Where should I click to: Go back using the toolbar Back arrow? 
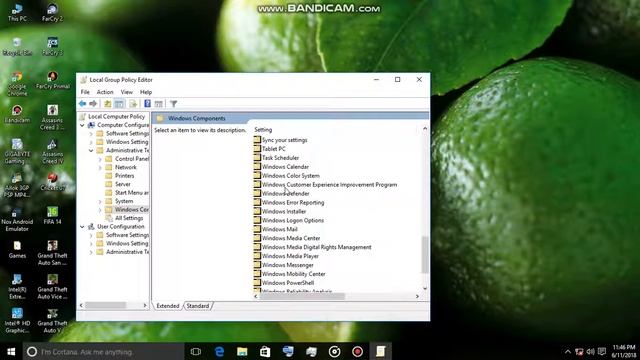tap(82, 104)
